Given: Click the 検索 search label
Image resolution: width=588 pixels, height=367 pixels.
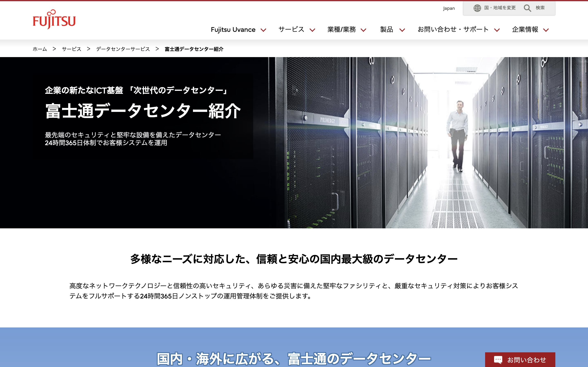Looking at the screenshot, I should [540, 8].
